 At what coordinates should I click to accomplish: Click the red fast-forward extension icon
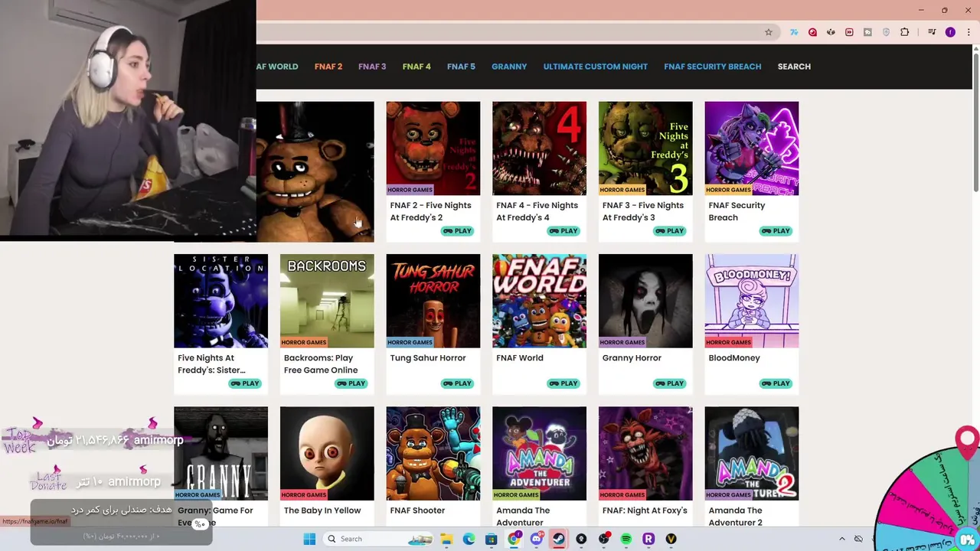pos(849,32)
